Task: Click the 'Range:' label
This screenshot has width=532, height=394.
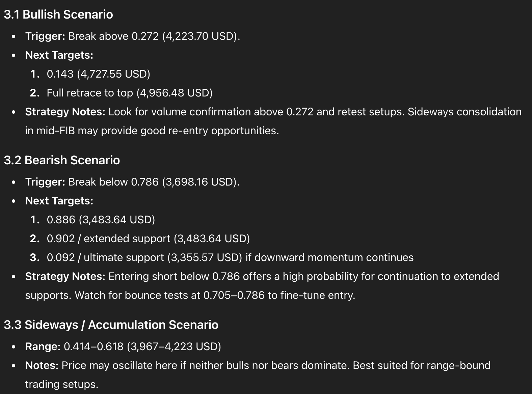Action: (x=43, y=346)
